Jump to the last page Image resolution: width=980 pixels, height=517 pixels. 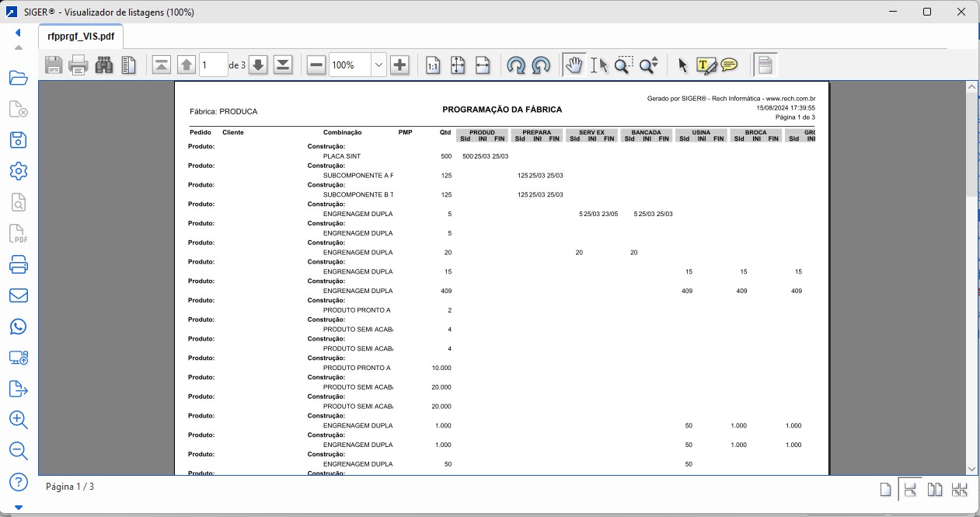click(x=283, y=65)
